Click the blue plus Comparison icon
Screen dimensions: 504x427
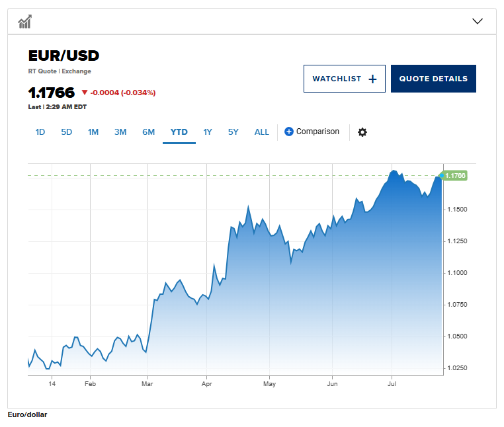(288, 132)
